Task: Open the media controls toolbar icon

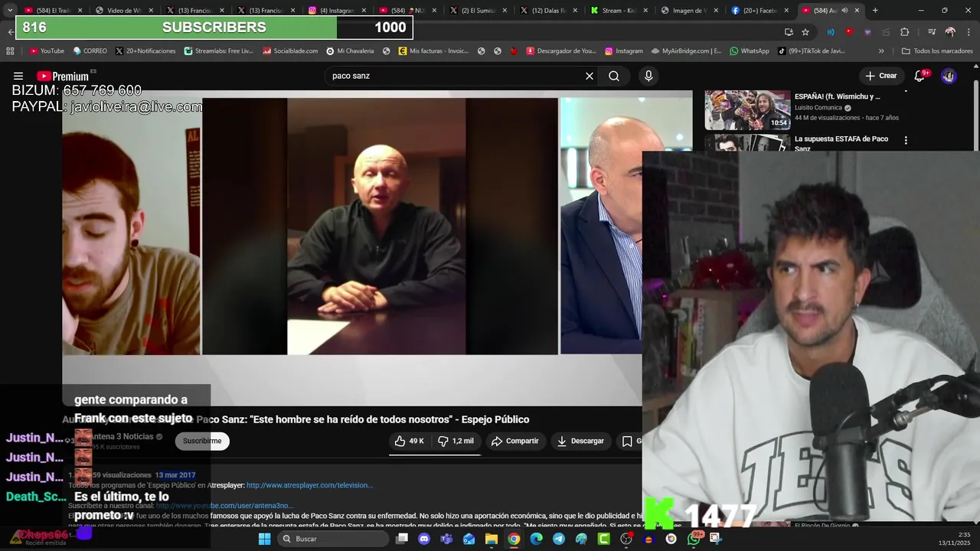Action: 932,32
